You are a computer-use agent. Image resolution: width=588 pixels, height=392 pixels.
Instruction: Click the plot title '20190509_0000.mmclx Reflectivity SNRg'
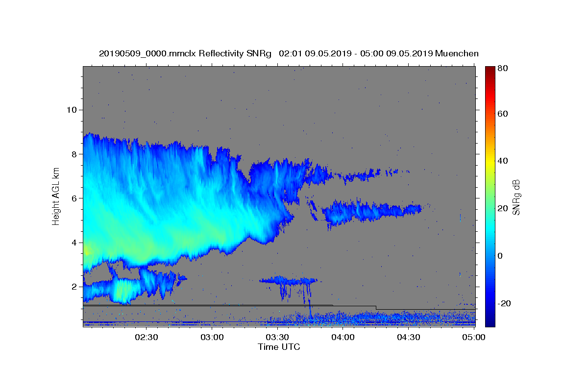click(185, 53)
